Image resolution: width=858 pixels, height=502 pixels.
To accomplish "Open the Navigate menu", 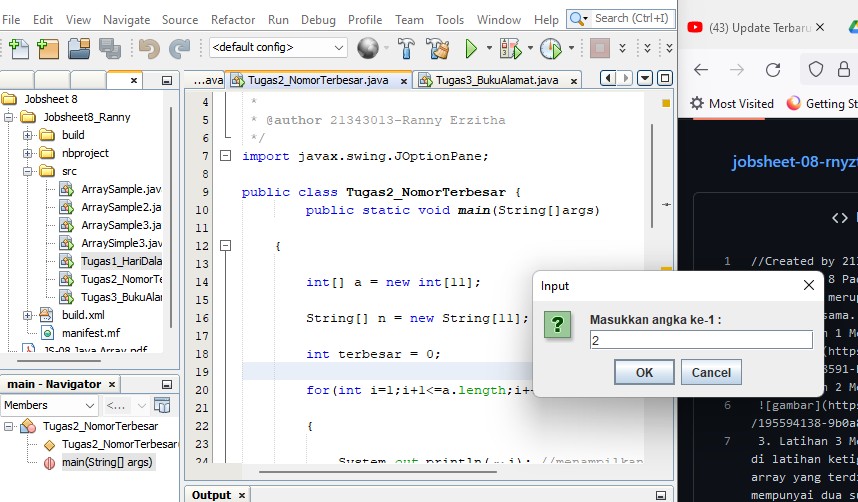I will (x=126, y=20).
